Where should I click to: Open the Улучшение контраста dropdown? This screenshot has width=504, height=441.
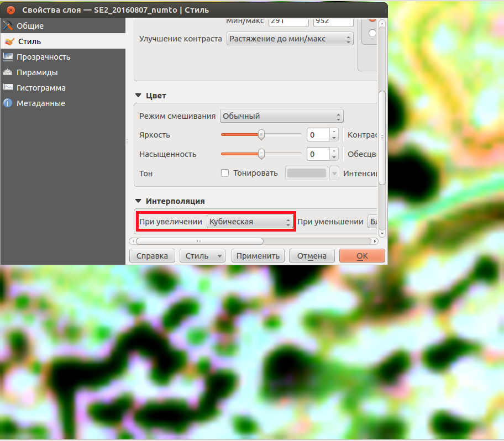coord(290,39)
